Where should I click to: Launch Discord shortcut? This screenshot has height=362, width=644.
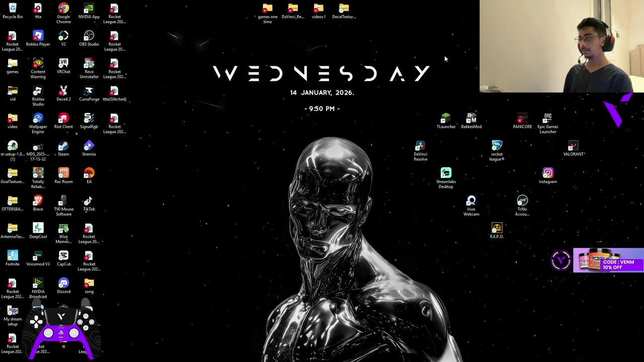63,286
